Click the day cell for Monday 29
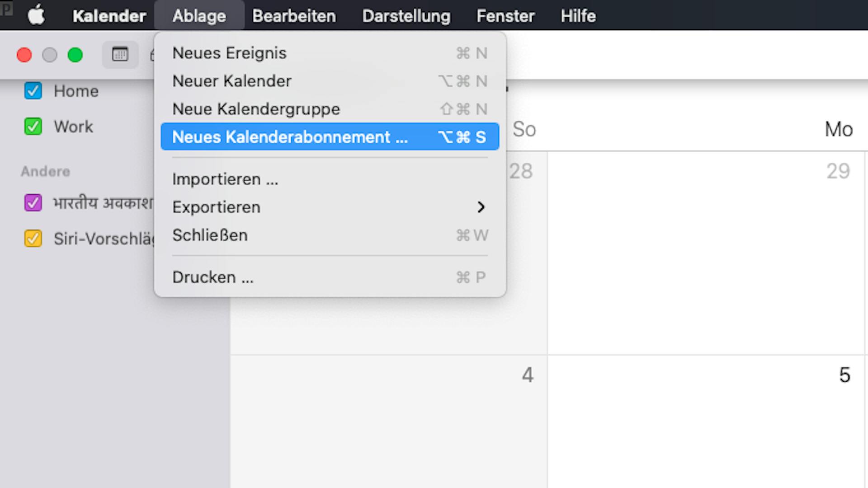The height and width of the screenshot is (488, 868). pos(705,253)
